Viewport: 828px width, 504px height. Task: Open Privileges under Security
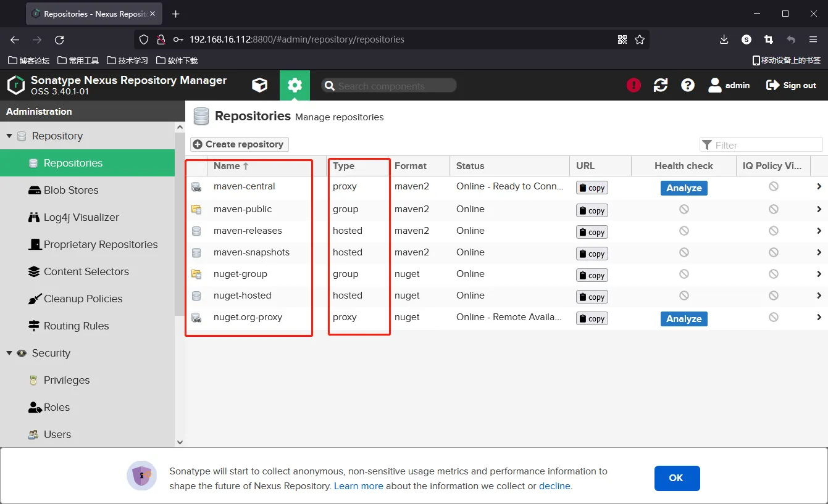(x=88, y=380)
